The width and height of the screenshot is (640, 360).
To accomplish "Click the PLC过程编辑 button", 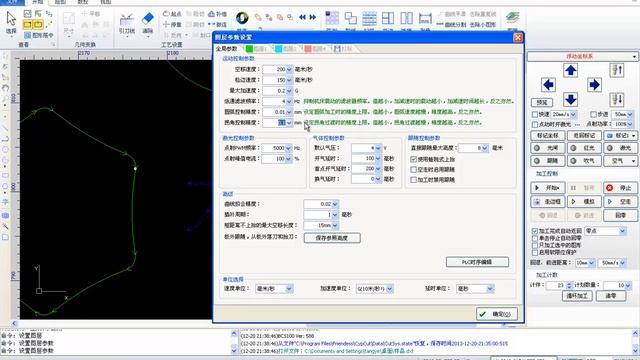I will tap(477, 262).
